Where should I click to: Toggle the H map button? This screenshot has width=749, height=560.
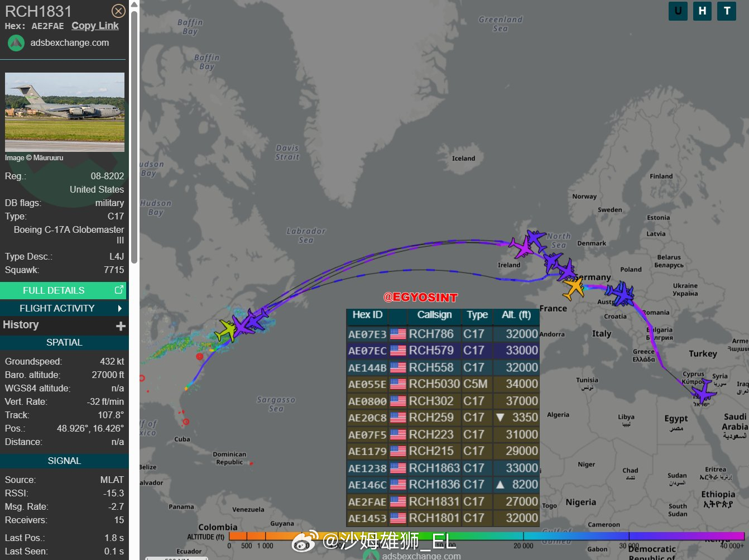[x=703, y=11]
